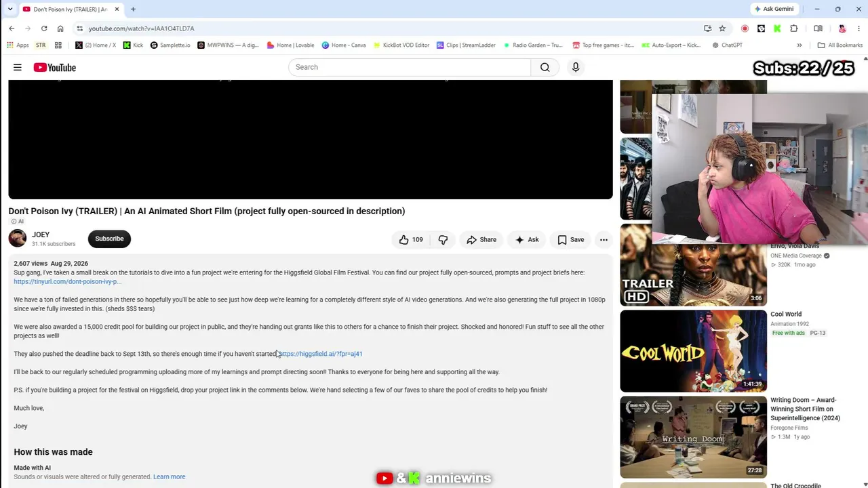
Task: Open the Home - Canva bookmark
Action: (x=344, y=45)
